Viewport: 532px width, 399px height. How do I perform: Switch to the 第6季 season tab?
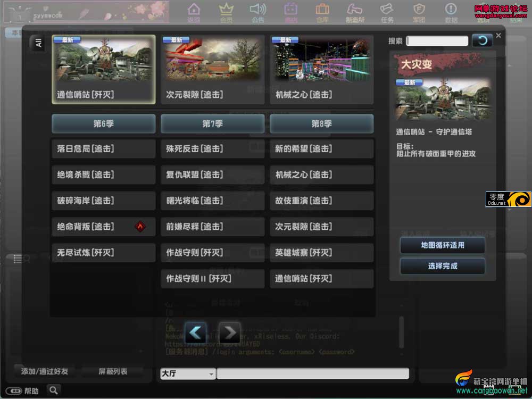pyautogui.click(x=104, y=123)
